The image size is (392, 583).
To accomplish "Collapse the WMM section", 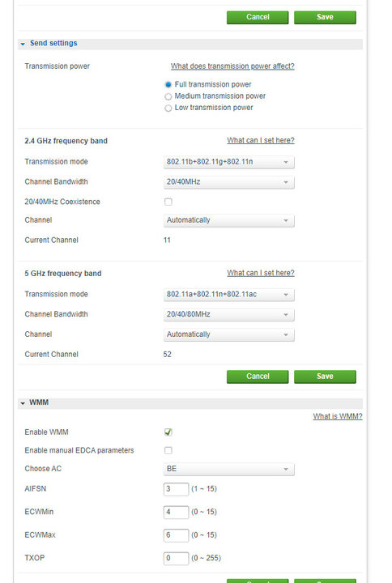I will (23, 403).
